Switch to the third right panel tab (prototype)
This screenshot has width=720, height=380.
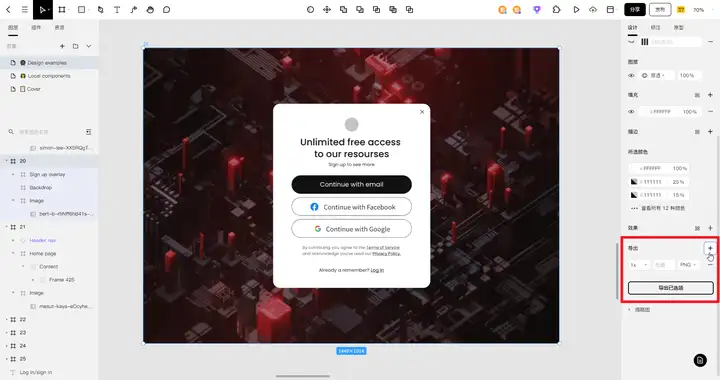(x=679, y=28)
